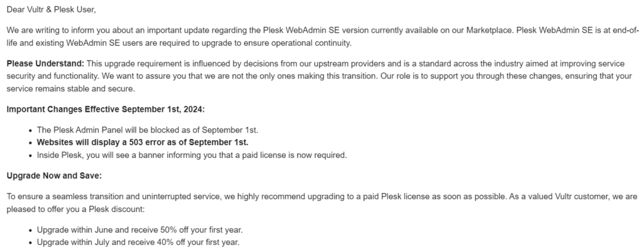Click the phrase "operational continuity" in first paragraph
This screenshot has width=644, height=252.
(x=311, y=43)
